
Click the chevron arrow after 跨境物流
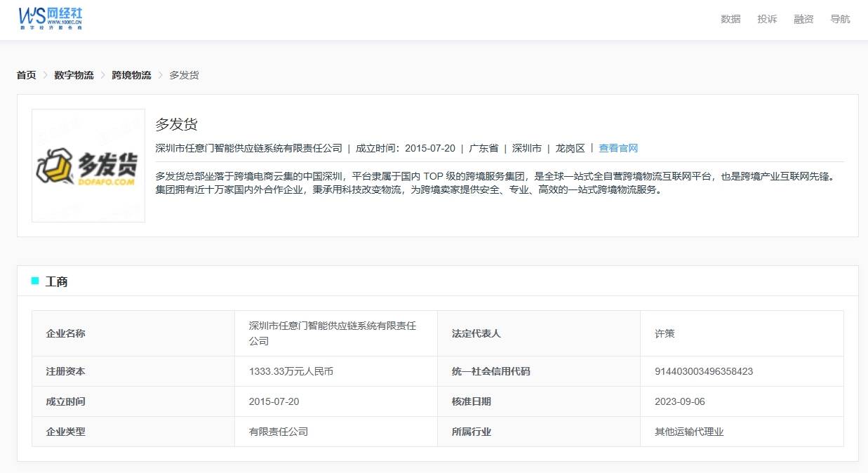(160, 75)
